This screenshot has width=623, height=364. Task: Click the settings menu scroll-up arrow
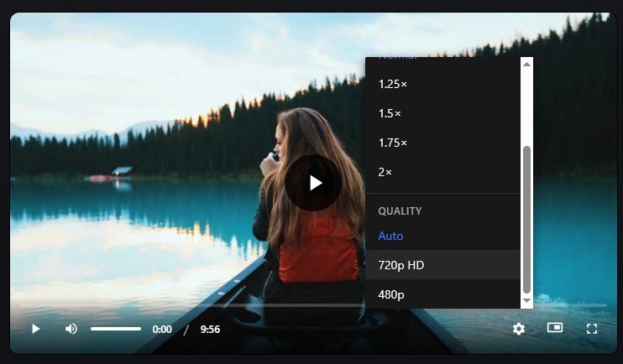pyautogui.click(x=526, y=64)
